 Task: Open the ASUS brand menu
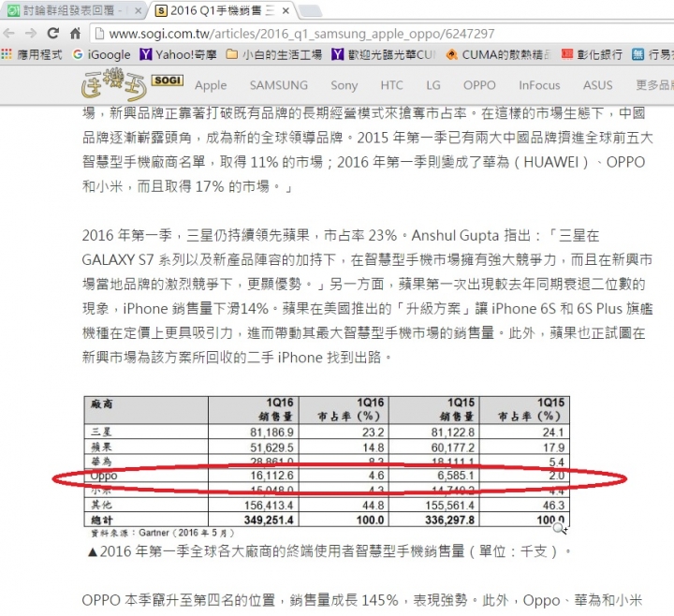pos(597,85)
